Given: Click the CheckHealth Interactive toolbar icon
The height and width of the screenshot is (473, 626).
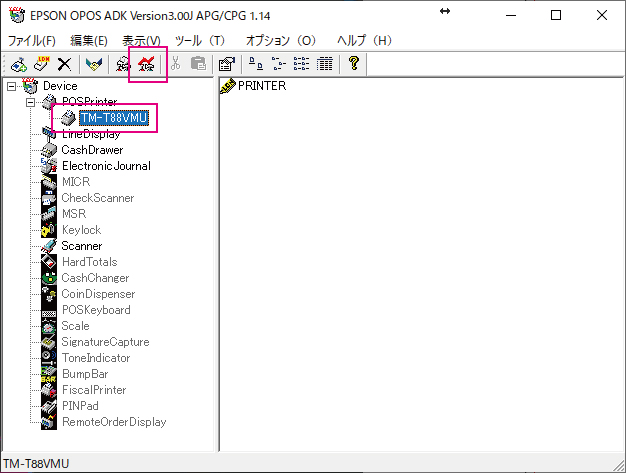Looking at the screenshot, I should (x=123, y=64).
